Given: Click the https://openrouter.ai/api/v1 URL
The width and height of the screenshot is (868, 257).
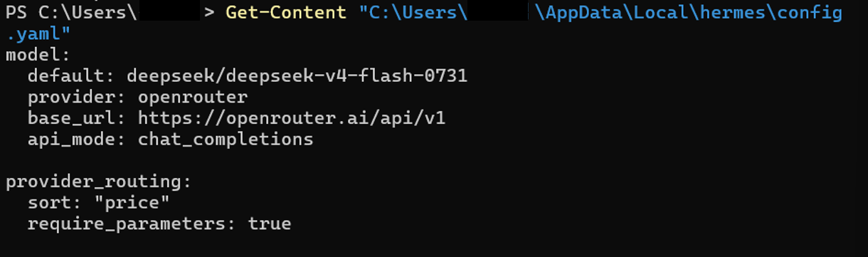Looking at the screenshot, I should click(x=292, y=117).
